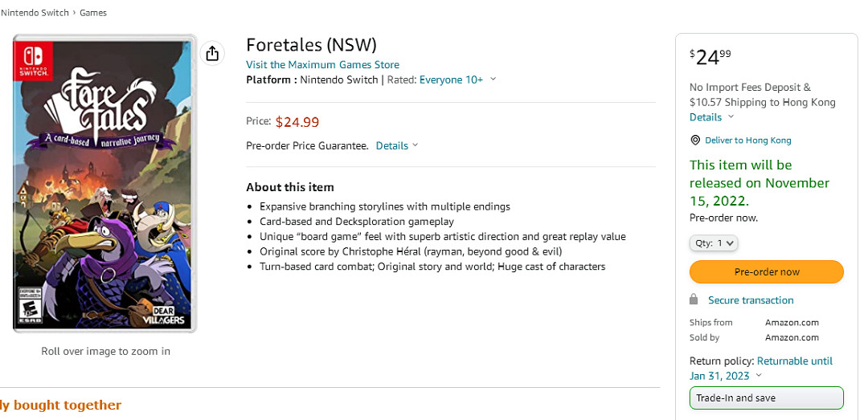
Task: Expand the Everyone 10+ rating dropdown
Action: coord(493,80)
